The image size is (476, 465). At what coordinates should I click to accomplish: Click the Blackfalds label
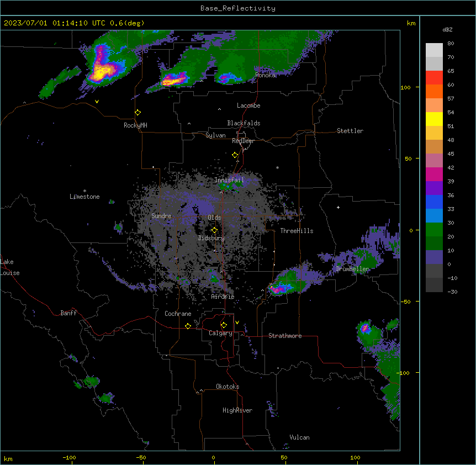click(244, 123)
